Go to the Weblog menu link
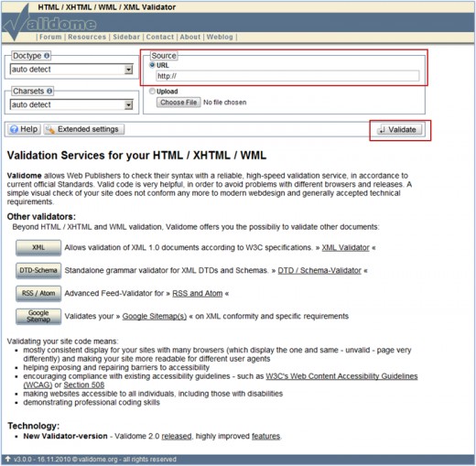 [220, 37]
